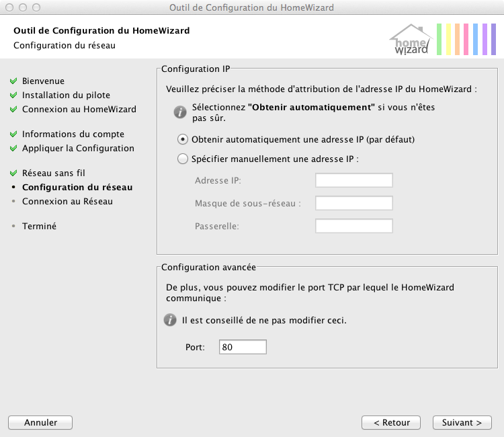The image size is (504, 437).
Task: Click the checkmark beside Réseau sans fil
Action: [x=13, y=173]
